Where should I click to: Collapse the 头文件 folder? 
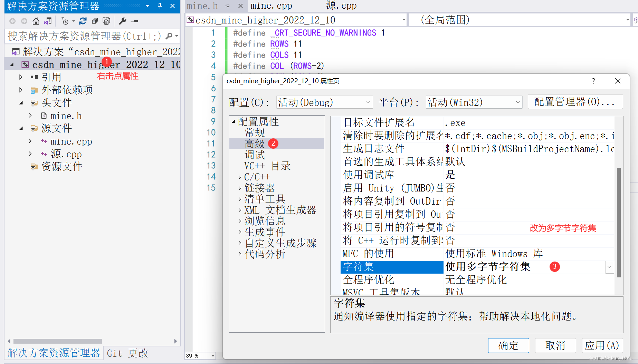pos(21,103)
